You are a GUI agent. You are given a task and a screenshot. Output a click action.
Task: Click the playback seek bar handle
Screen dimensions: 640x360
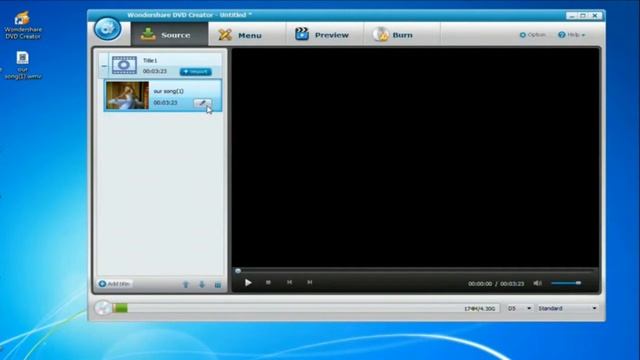(x=238, y=271)
